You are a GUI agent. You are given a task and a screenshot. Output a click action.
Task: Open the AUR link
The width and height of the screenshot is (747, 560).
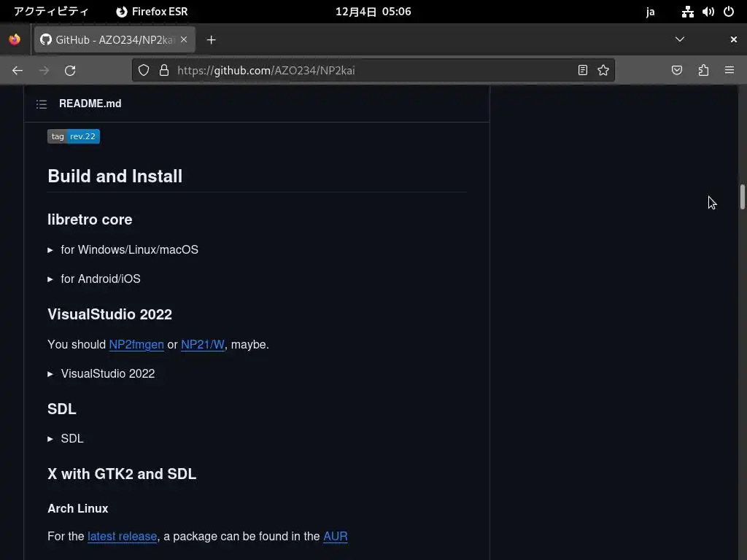(336, 537)
